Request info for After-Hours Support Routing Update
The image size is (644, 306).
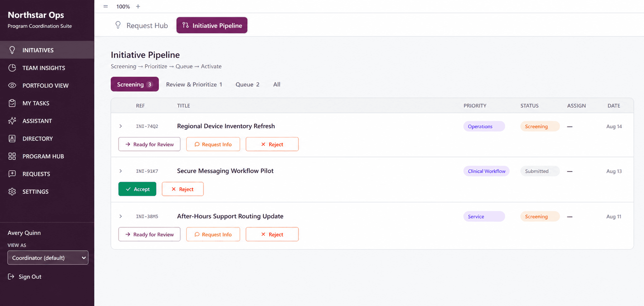click(x=213, y=234)
